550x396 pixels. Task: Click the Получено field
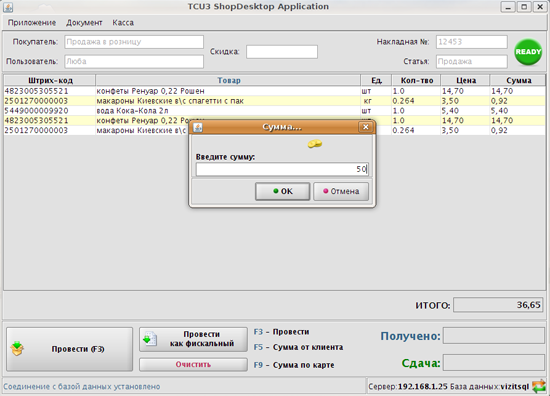click(494, 336)
